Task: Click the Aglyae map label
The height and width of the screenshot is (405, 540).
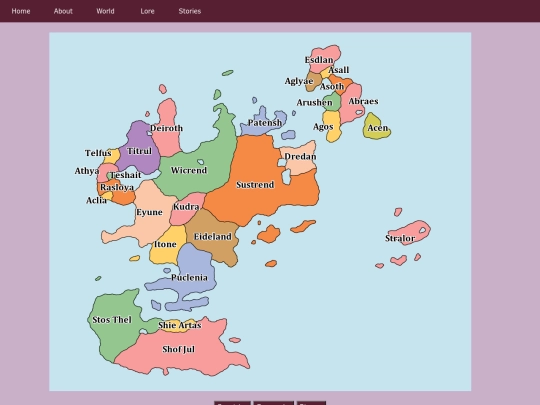Action: tap(299, 81)
